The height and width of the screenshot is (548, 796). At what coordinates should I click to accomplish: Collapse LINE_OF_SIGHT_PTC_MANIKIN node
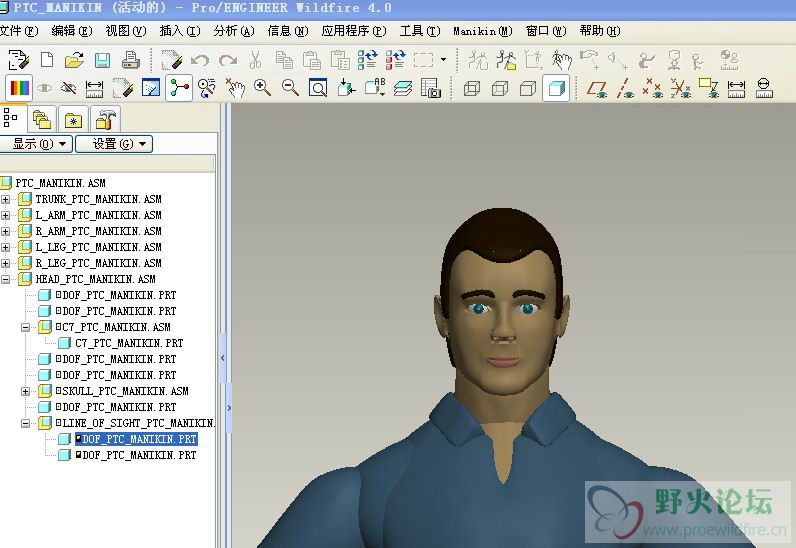click(25, 424)
